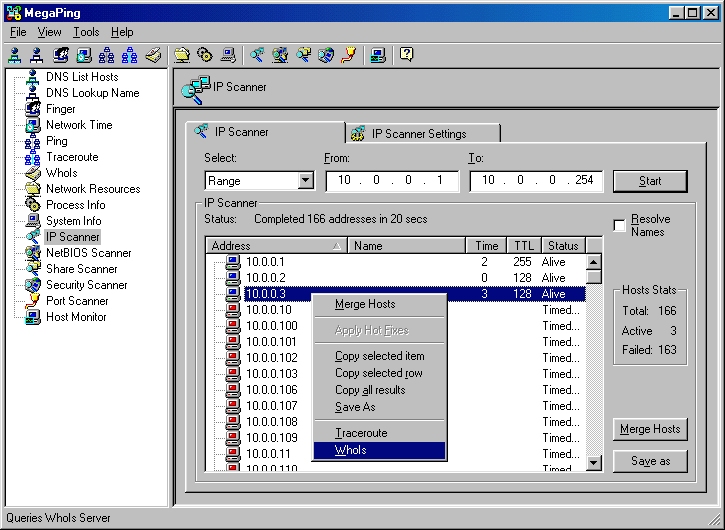Click the From IP address field
Image resolution: width=725 pixels, height=530 pixels.
[392, 180]
